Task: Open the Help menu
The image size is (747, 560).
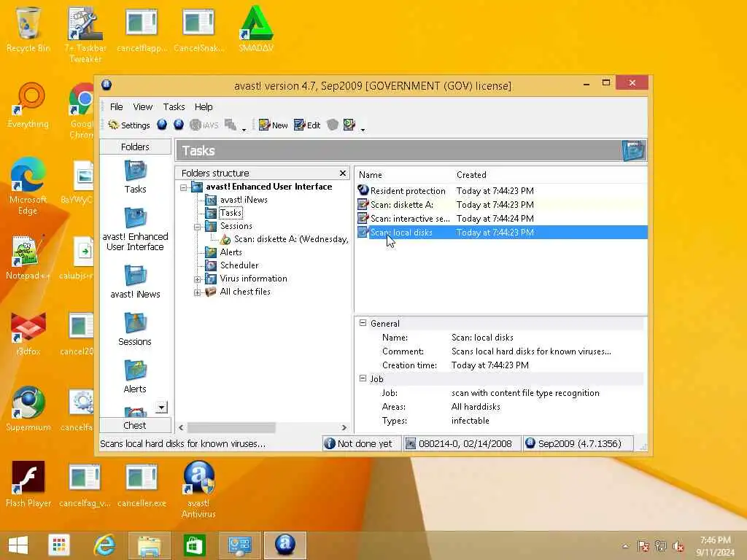Action: click(204, 106)
